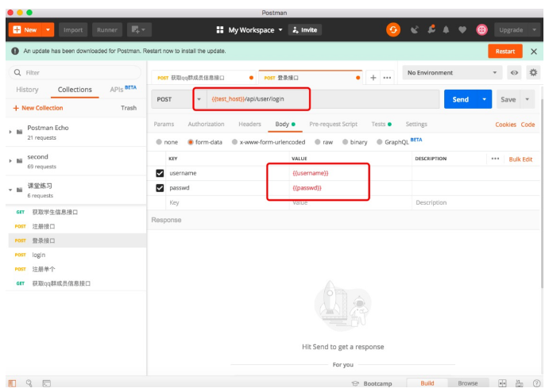The height and width of the screenshot is (392, 549).
Task: Select the GraphQL body type
Action: point(380,142)
